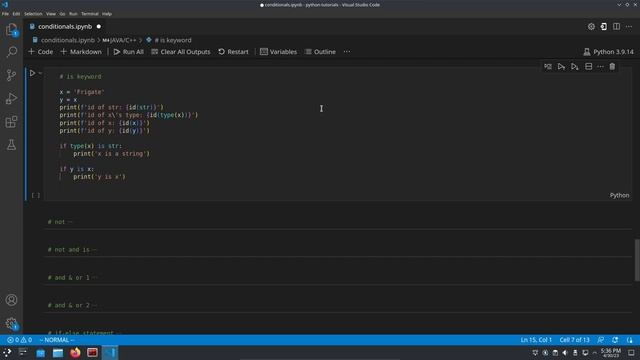Click the conditionals.ipynb breadcrumb
640x360 pixels.
67,40
